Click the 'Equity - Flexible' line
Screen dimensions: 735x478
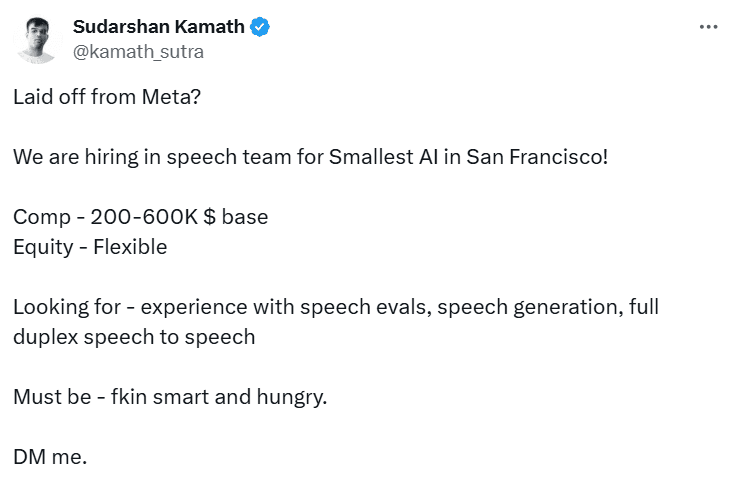90,246
